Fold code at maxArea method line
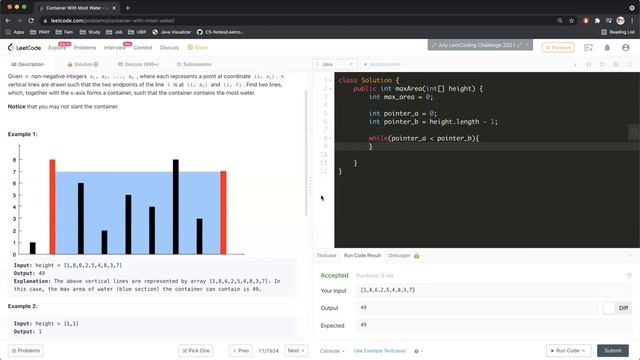640x360 pixels. [x=330, y=89]
